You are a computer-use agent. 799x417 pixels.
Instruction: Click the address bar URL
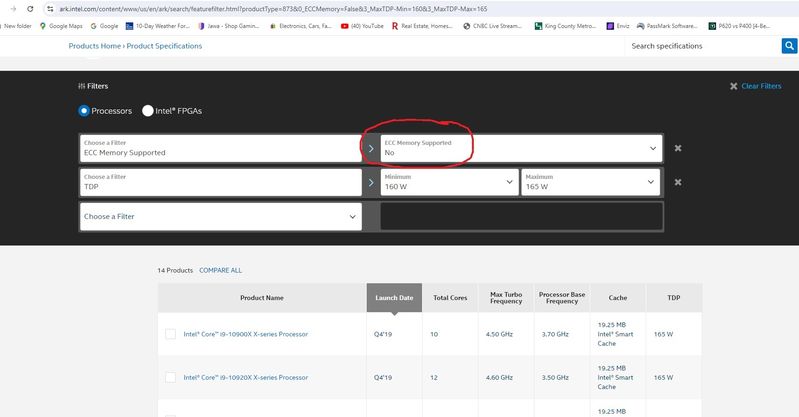point(273,9)
